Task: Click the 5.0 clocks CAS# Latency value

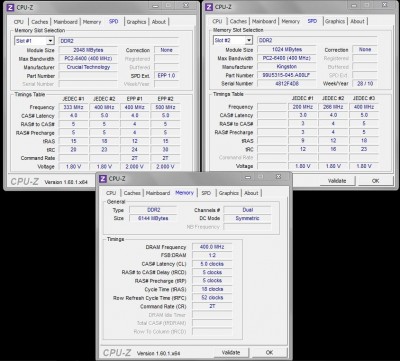Action: pyautogui.click(x=212, y=264)
